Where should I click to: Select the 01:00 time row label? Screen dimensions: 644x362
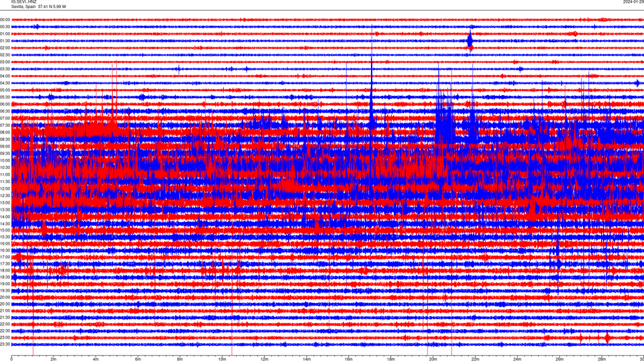click(5, 34)
